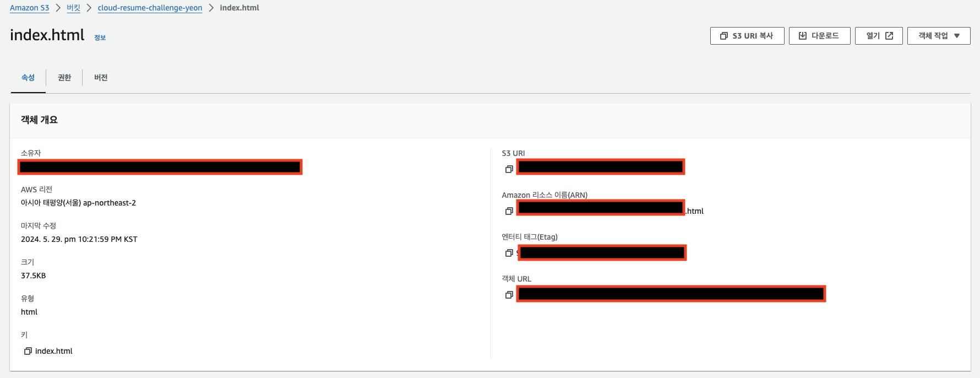The height and width of the screenshot is (378, 980).
Task: Select the type value html
Action: 29,312
